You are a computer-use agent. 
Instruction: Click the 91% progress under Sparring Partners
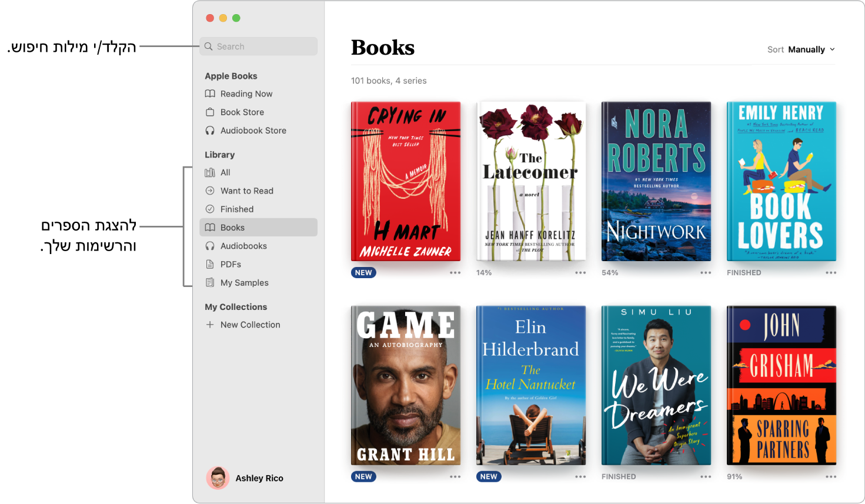[x=734, y=477]
